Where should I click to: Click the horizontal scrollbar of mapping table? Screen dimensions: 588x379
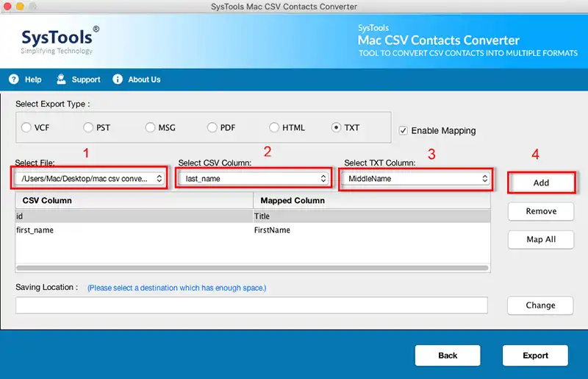[252, 268]
